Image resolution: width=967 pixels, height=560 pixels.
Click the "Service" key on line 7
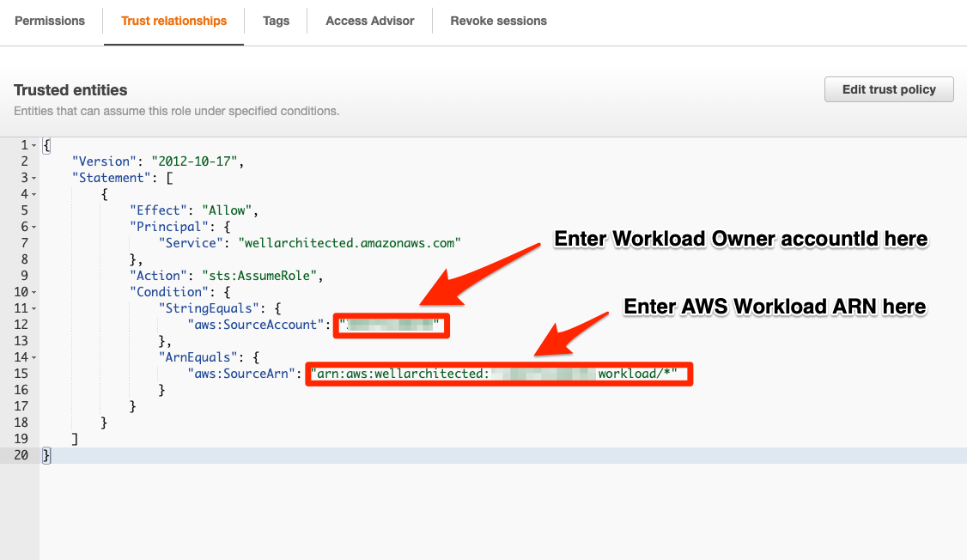(191, 243)
